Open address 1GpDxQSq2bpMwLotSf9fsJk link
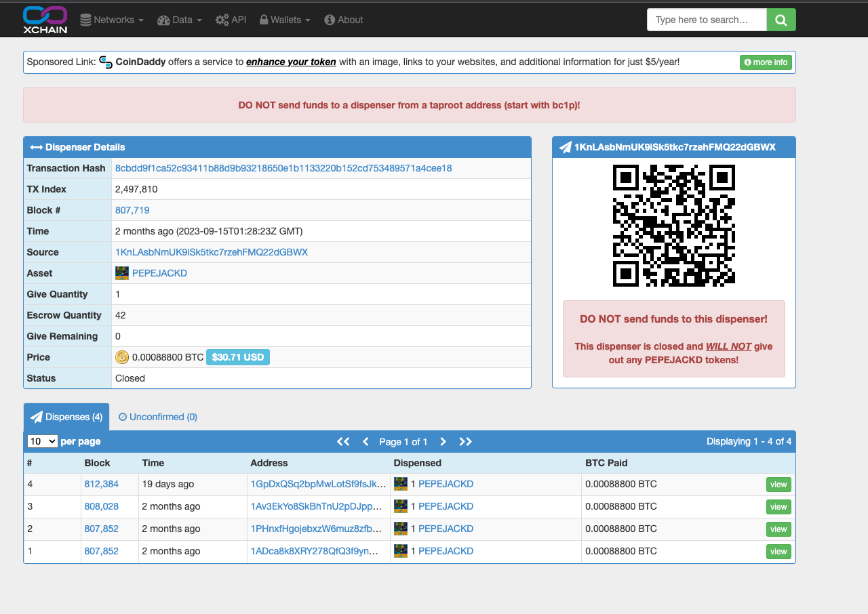Image resolution: width=868 pixels, height=614 pixels. click(x=319, y=484)
